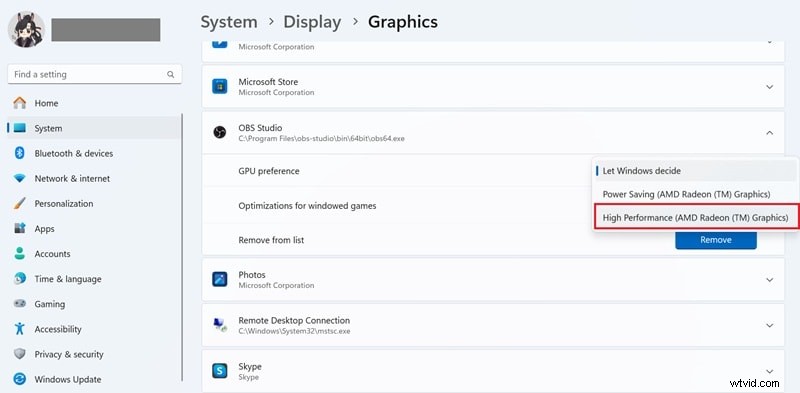The width and height of the screenshot is (800, 393).
Task: Click the Remote Desktop Connection icon
Action: 219,325
